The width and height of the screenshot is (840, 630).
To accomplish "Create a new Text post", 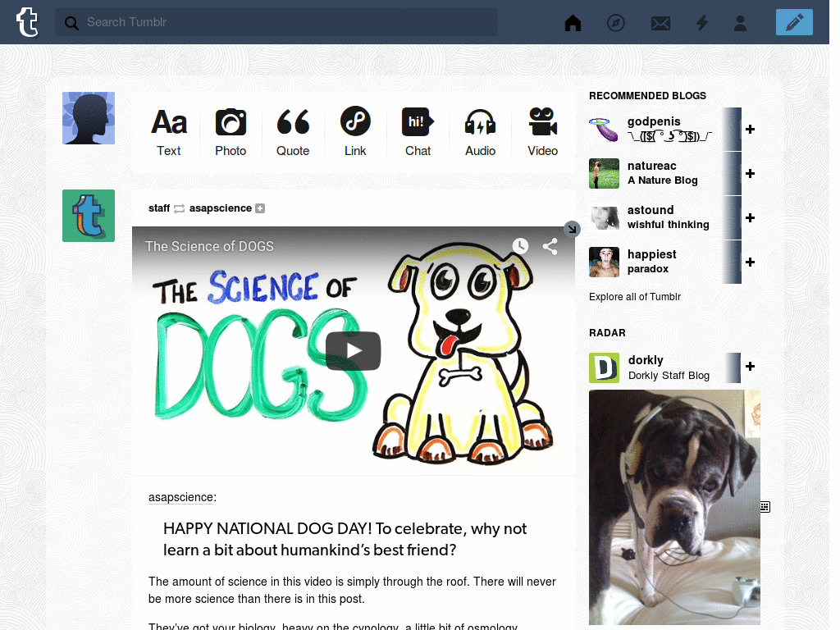I will [169, 132].
